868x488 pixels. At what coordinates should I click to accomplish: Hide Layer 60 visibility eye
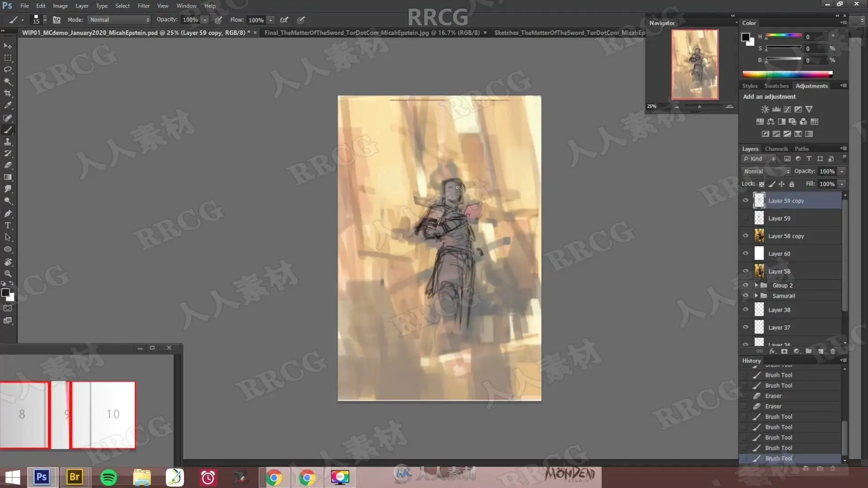pyautogui.click(x=745, y=253)
